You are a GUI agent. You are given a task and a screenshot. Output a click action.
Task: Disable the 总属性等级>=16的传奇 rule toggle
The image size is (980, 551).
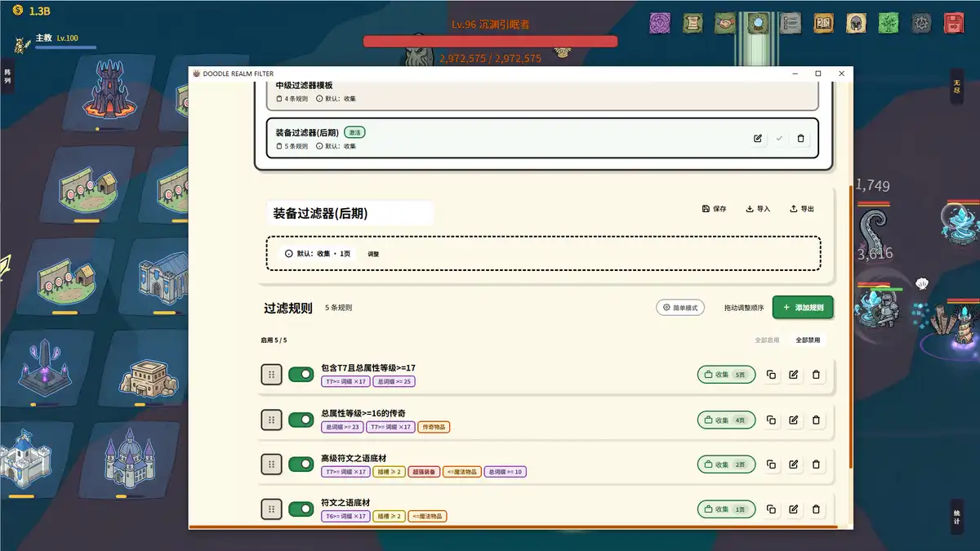[x=301, y=420]
